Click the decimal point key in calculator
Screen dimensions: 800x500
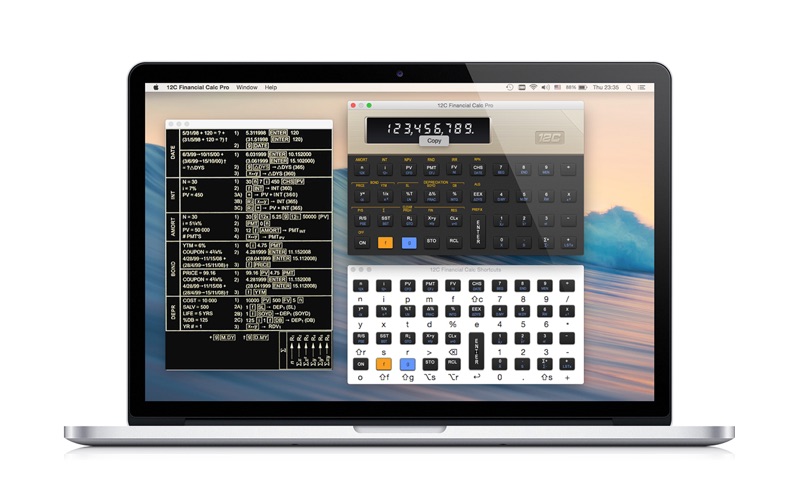pyautogui.click(x=523, y=242)
